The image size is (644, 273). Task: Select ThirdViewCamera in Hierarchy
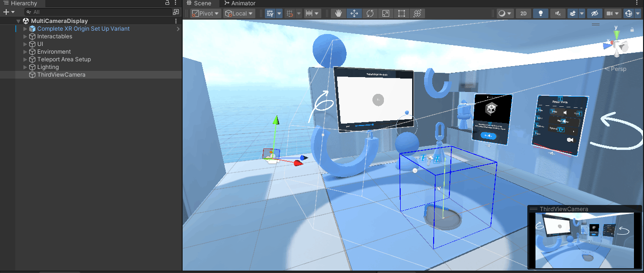point(91,75)
